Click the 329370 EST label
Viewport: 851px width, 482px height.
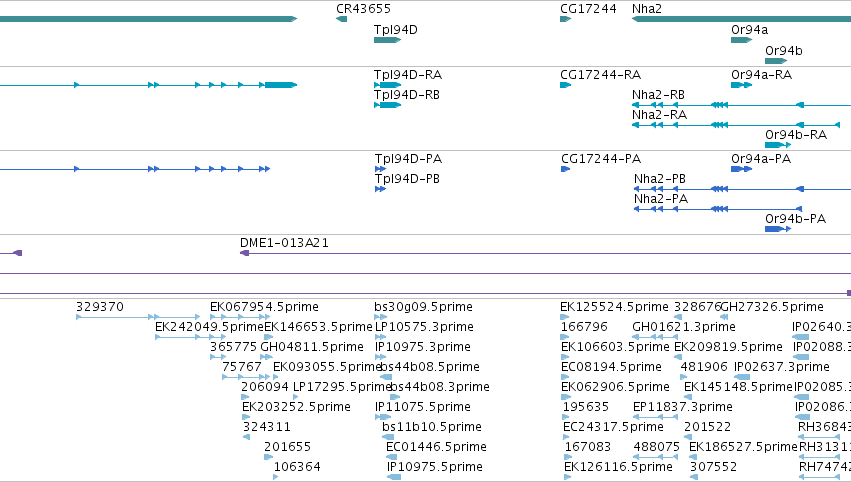pos(100,307)
